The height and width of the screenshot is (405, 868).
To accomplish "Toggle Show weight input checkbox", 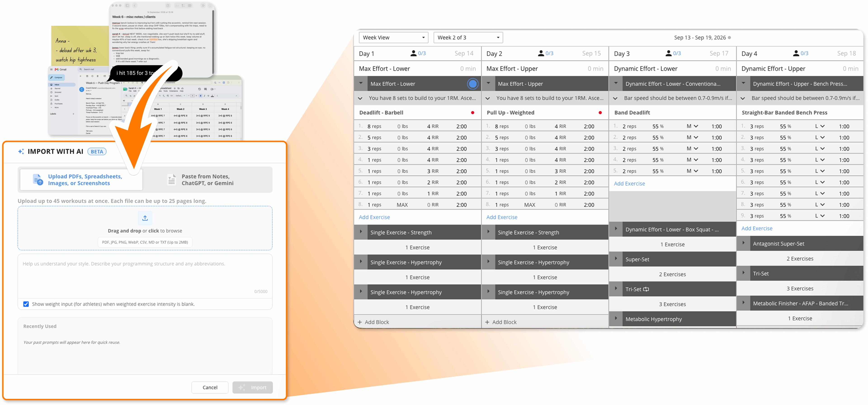I will coord(26,304).
